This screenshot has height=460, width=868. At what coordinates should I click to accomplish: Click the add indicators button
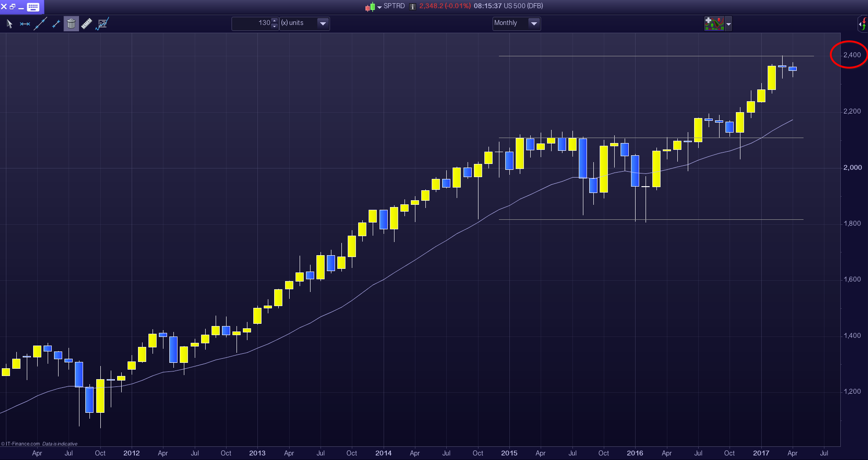[x=714, y=23]
